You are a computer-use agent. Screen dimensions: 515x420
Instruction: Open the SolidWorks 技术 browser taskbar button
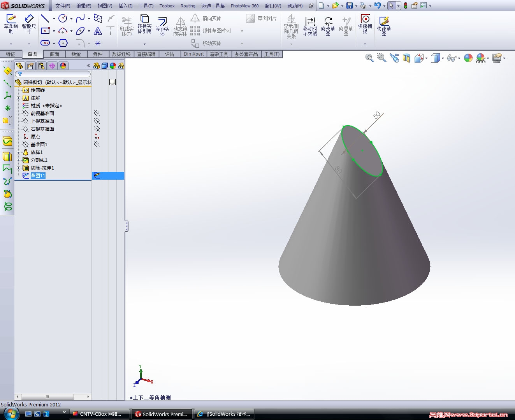[225, 414]
